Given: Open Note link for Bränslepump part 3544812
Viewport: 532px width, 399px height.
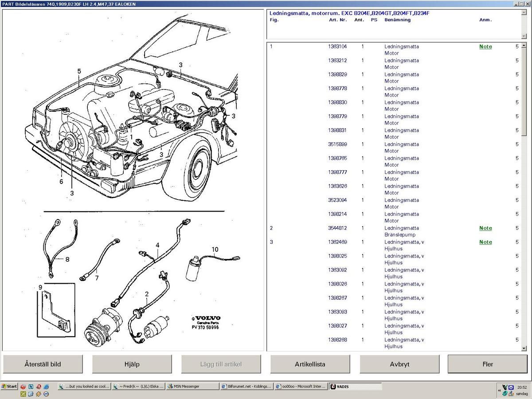Looking at the screenshot, I should 485,228.
